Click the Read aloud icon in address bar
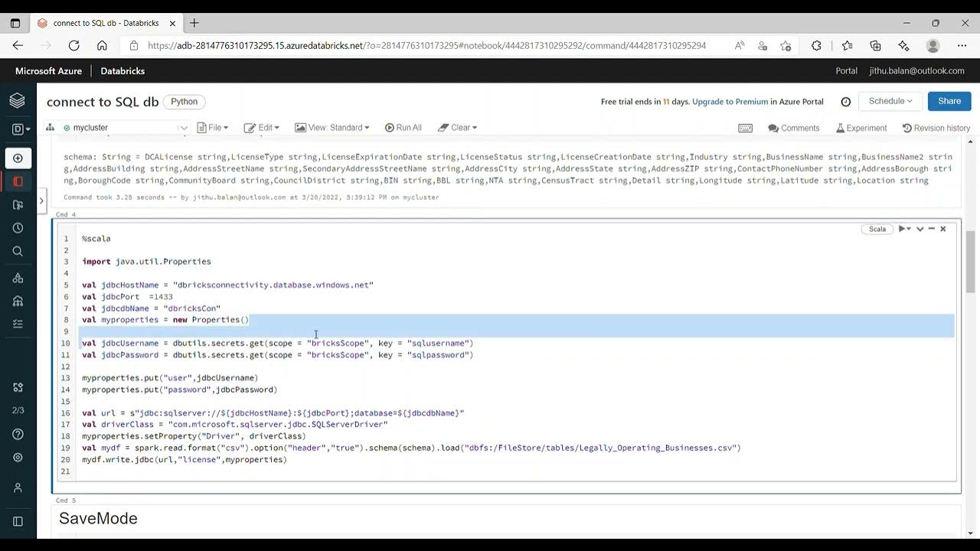This screenshot has width=980, height=551. click(739, 45)
